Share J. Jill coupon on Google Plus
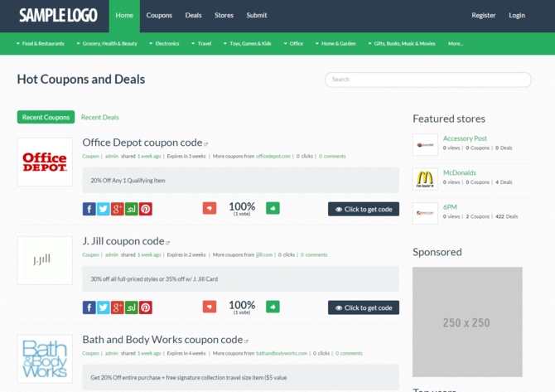The height and width of the screenshot is (392, 555). click(118, 307)
